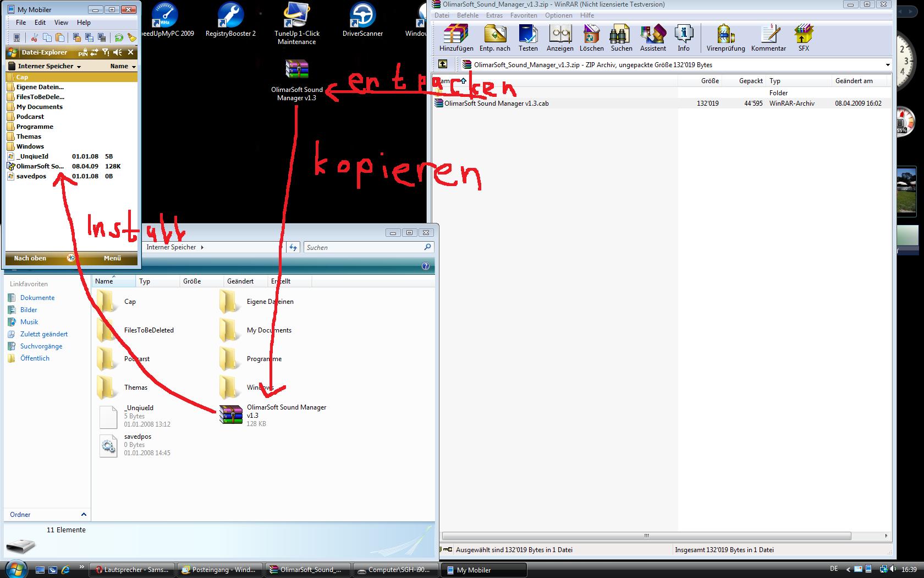The image size is (924, 578).
Task: Click the Virenprüfung virus scan icon
Action: (725, 38)
